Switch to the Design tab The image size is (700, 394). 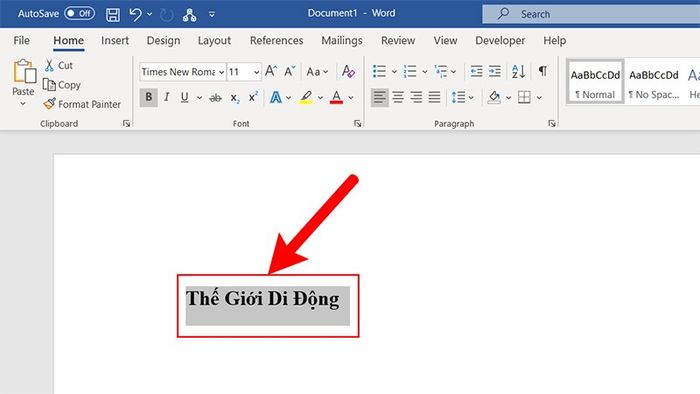tap(163, 41)
